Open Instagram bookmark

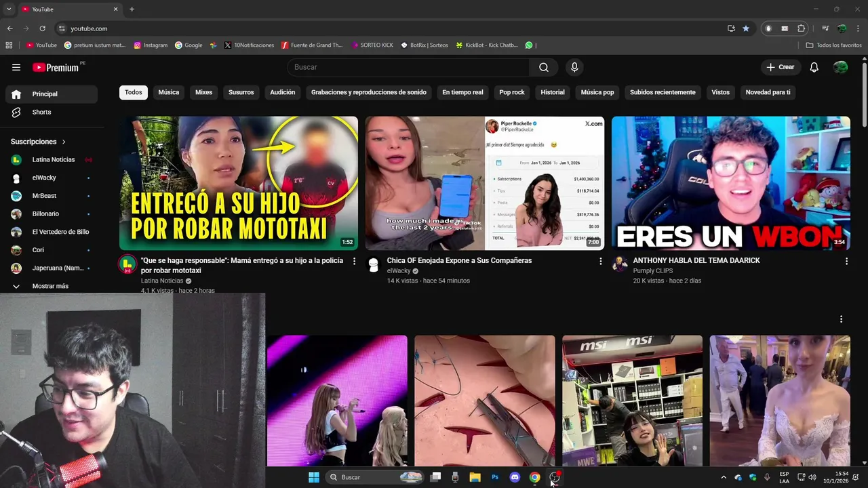[151, 45]
